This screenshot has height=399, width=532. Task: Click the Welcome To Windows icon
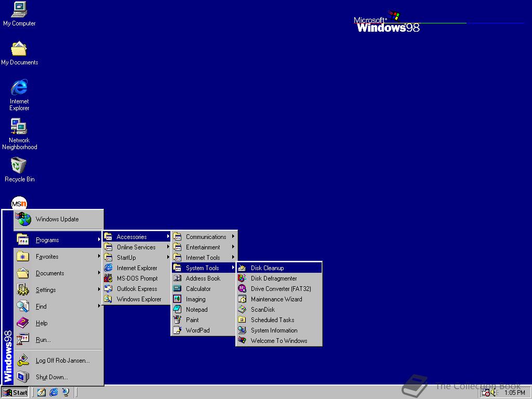(x=242, y=340)
